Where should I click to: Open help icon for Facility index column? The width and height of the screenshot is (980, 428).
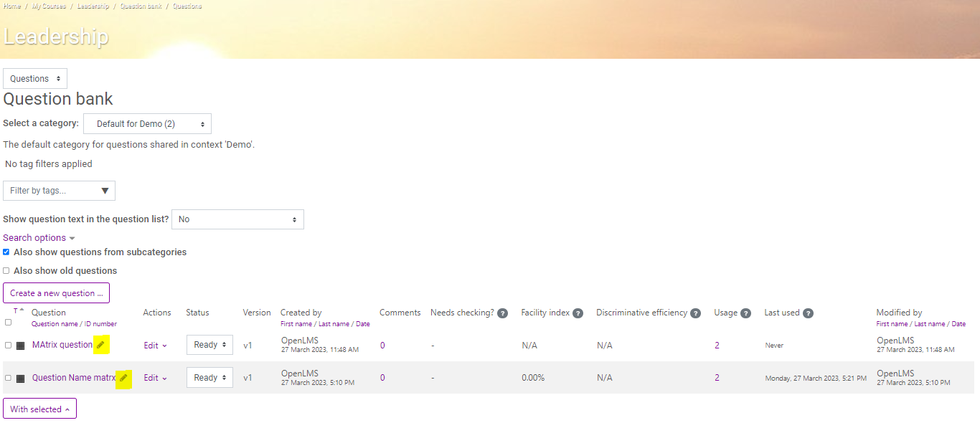click(578, 313)
